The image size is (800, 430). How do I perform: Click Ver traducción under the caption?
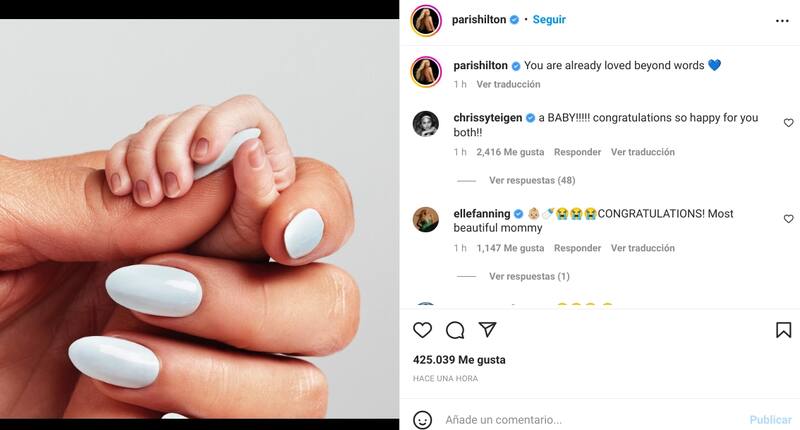point(508,84)
